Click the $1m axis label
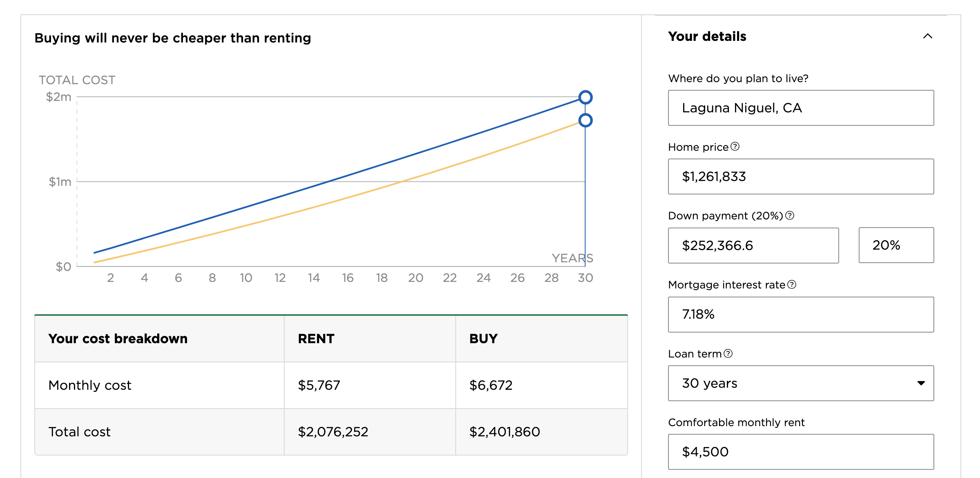The image size is (980, 478). (x=60, y=182)
